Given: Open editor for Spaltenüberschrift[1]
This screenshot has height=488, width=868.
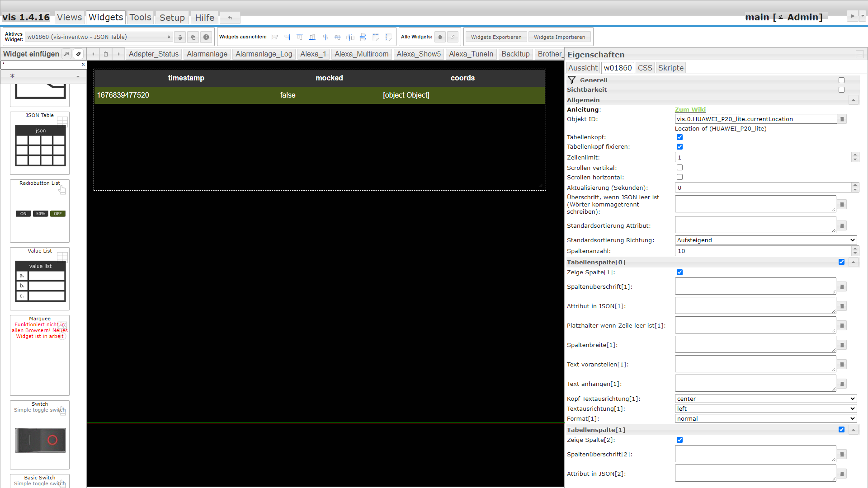Looking at the screenshot, I should pyautogui.click(x=842, y=287).
